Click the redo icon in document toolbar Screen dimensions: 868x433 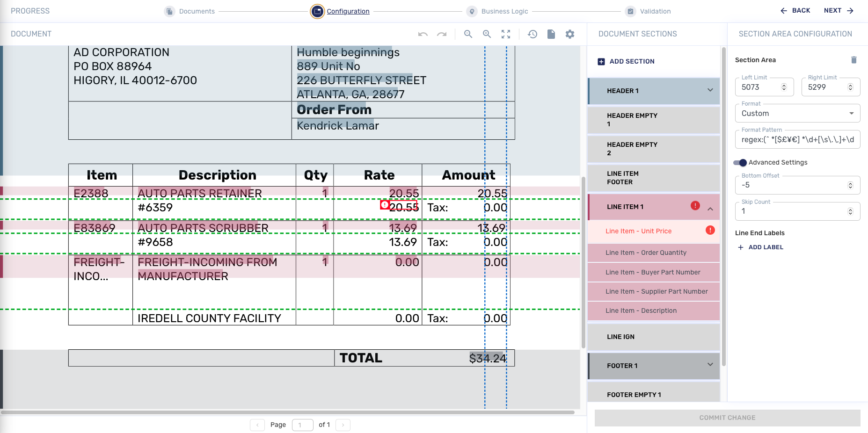tap(442, 34)
